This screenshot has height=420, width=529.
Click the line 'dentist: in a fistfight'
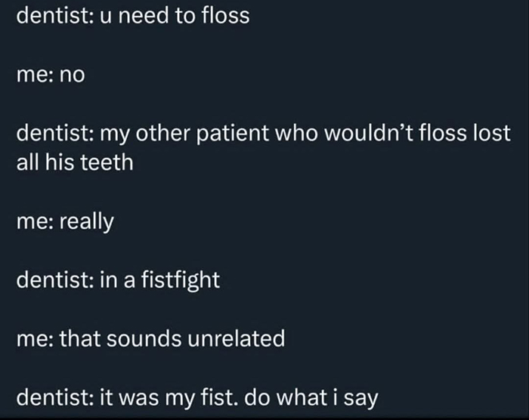click(118, 280)
